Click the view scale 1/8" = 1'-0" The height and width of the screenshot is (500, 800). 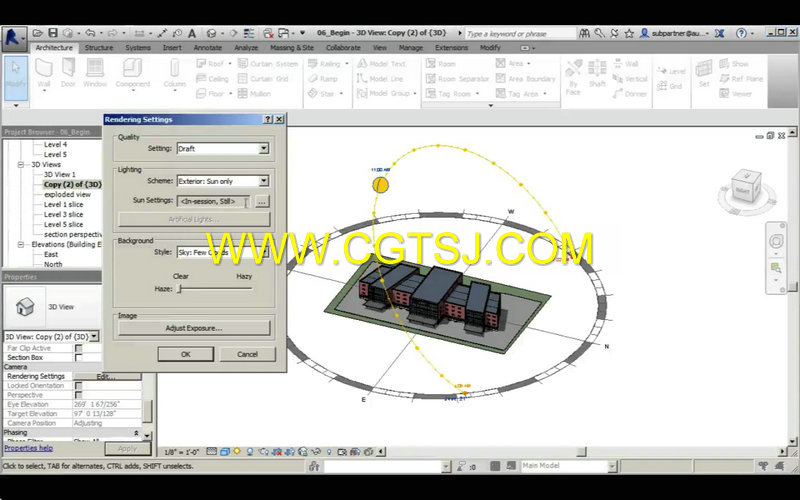pos(183,452)
